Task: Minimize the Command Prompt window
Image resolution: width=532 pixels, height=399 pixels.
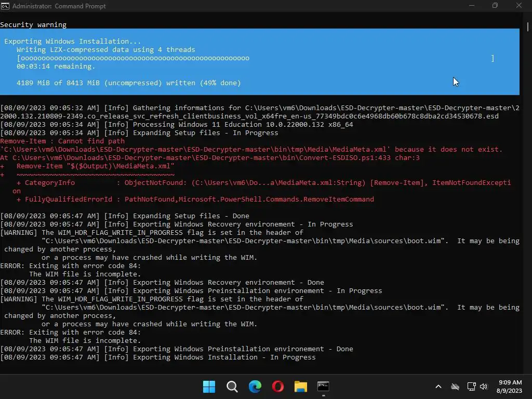Action: click(472, 6)
